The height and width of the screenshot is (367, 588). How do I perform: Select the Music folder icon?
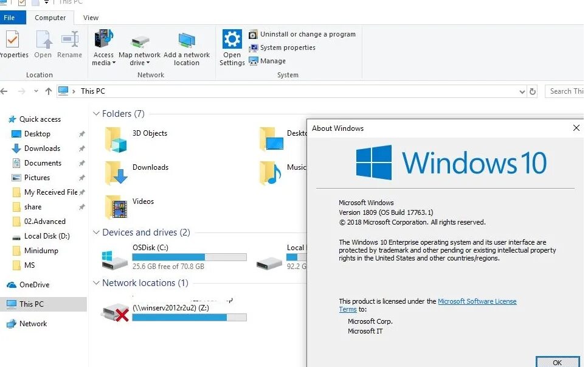pyautogui.click(x=270, y=173)
